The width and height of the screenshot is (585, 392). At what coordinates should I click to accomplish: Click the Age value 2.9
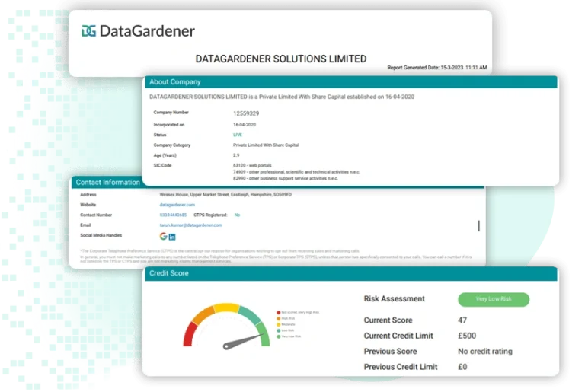(x=236, y=155)
